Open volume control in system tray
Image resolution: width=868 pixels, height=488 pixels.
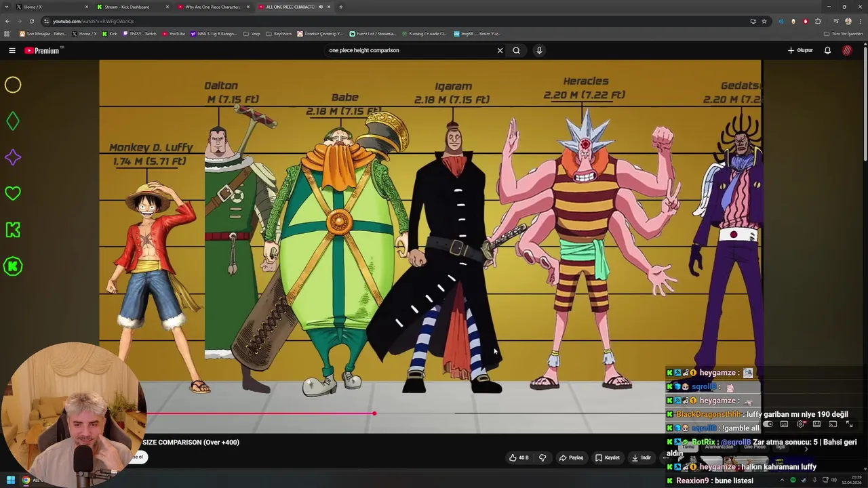pos(833,480)
